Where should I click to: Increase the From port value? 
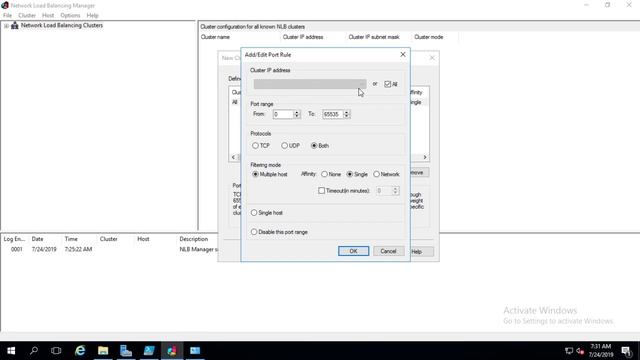297,112
